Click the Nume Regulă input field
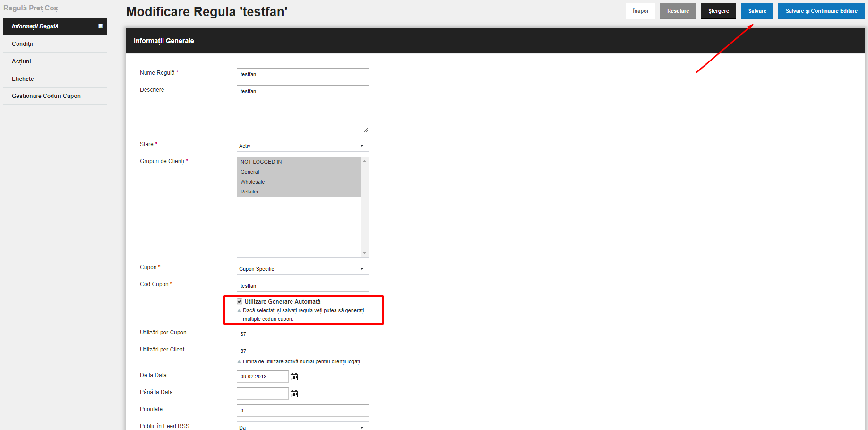This screenshot has height=430, width=868. [x=302, y=74]
